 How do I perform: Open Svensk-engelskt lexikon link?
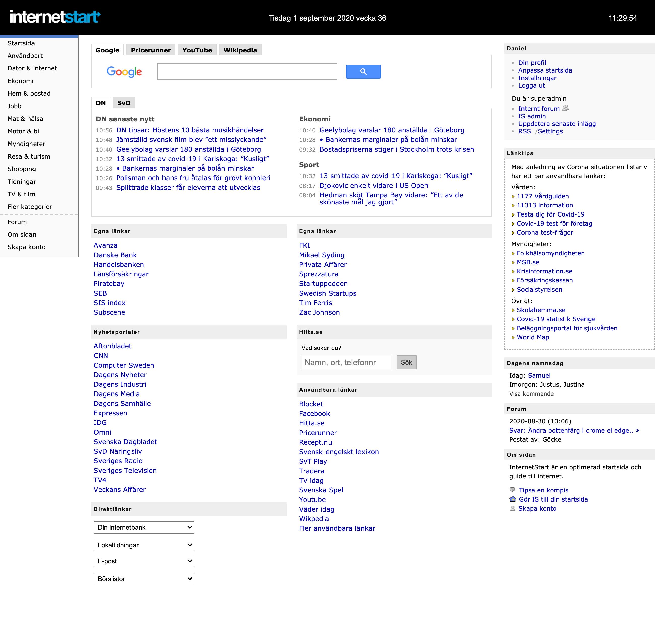[339, 452]
